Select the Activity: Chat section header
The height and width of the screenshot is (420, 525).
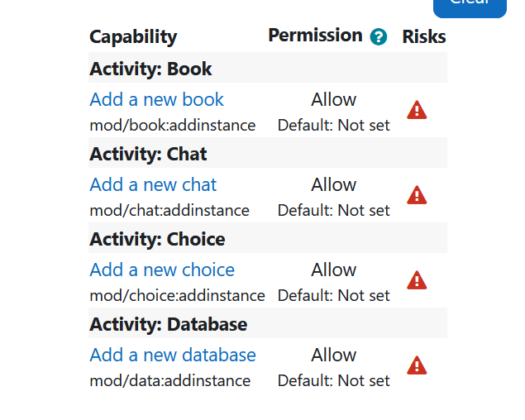(x=268, y=153)
